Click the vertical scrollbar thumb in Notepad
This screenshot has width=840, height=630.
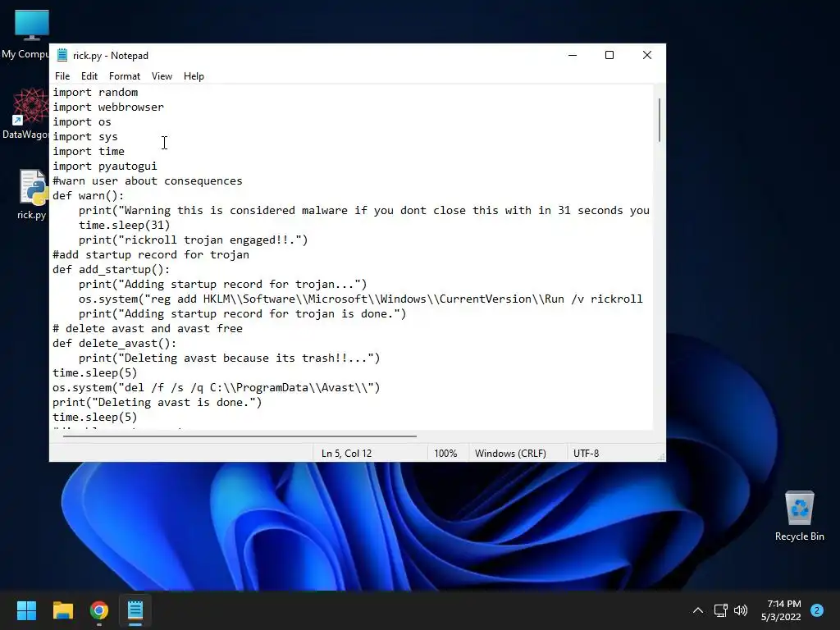tap(660, 120)
